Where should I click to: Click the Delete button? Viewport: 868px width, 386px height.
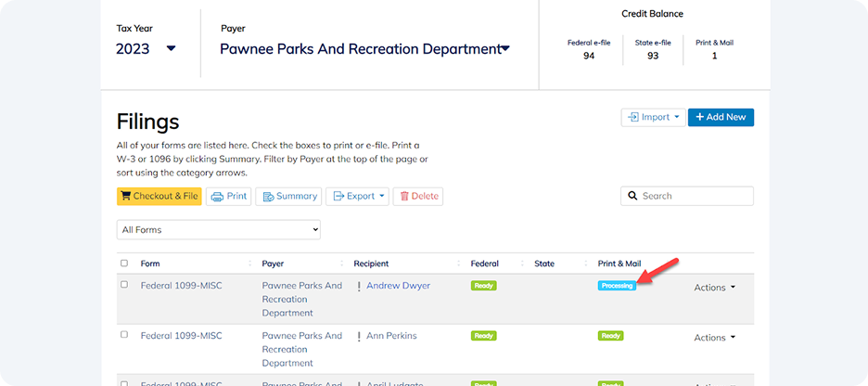[x=418, y=197]
